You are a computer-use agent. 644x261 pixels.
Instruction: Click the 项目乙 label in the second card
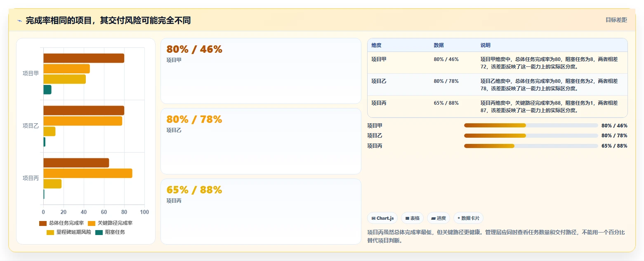pos(174,130)
